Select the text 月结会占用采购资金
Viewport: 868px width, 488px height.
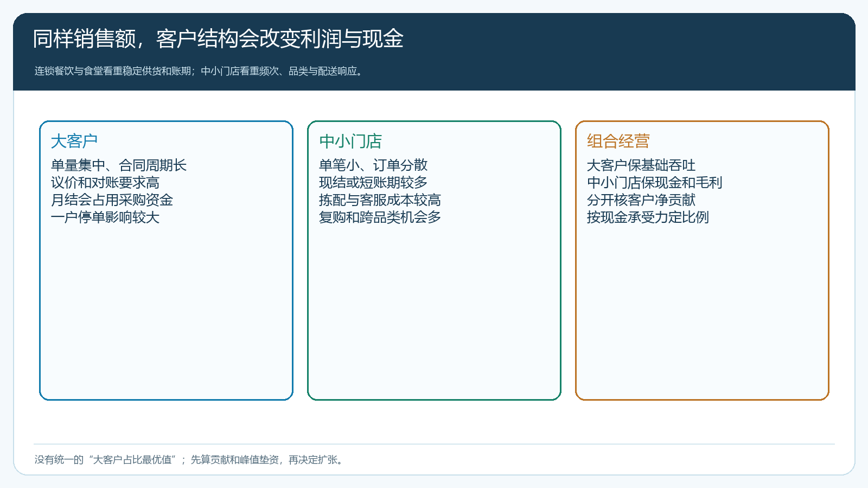click(112, 200)
